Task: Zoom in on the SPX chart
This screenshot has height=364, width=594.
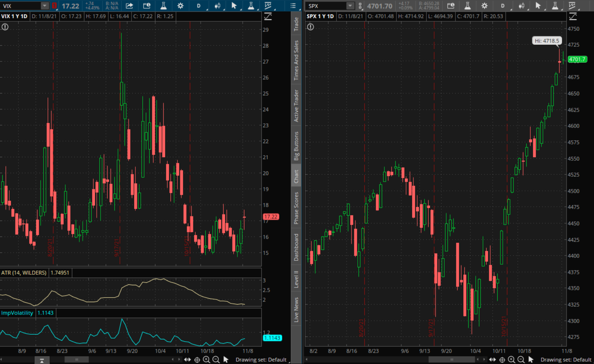Action: click(512, 360)
